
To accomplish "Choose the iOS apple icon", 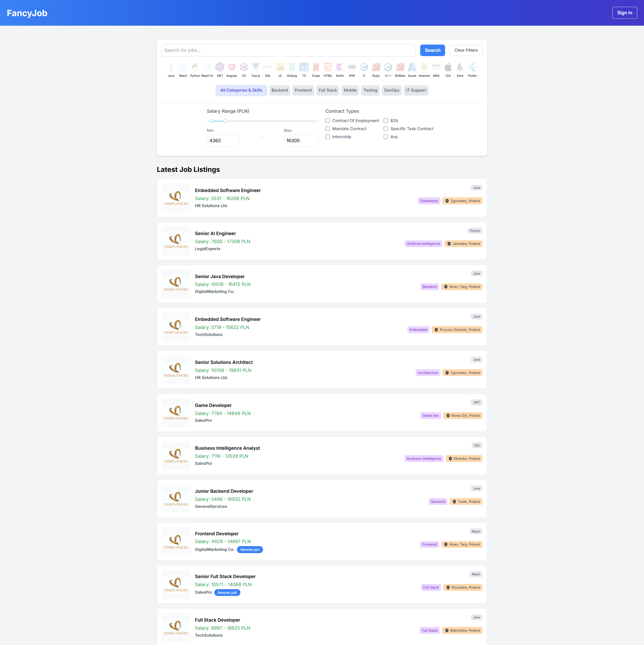I will pyautogui.click(x=448, y=67).
